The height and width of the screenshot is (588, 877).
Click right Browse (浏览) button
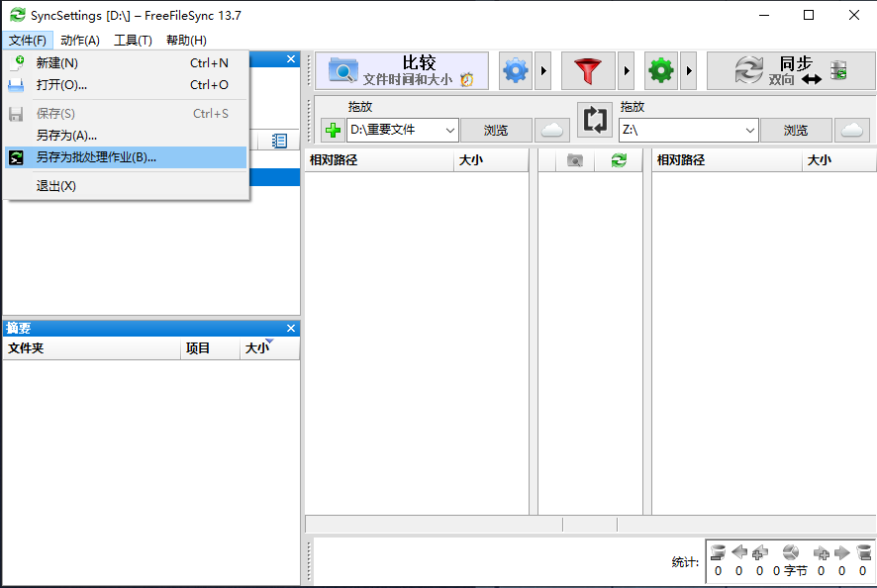pos(796,131)
